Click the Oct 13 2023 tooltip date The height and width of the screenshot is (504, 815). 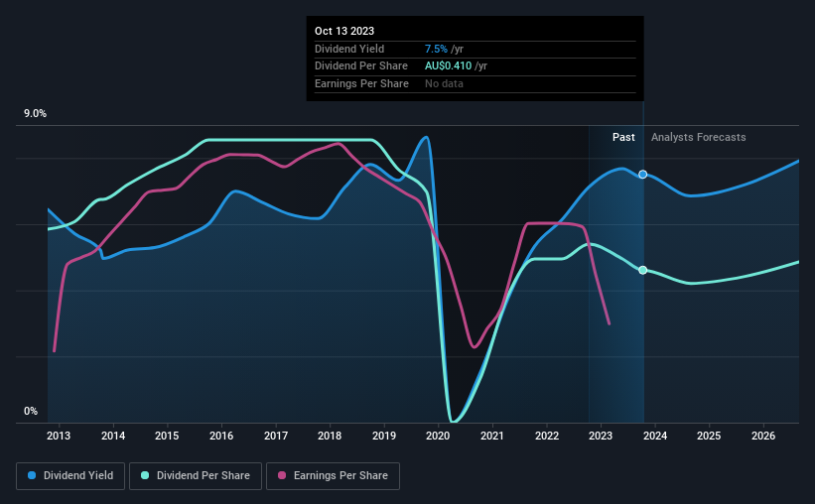[344, 31]
